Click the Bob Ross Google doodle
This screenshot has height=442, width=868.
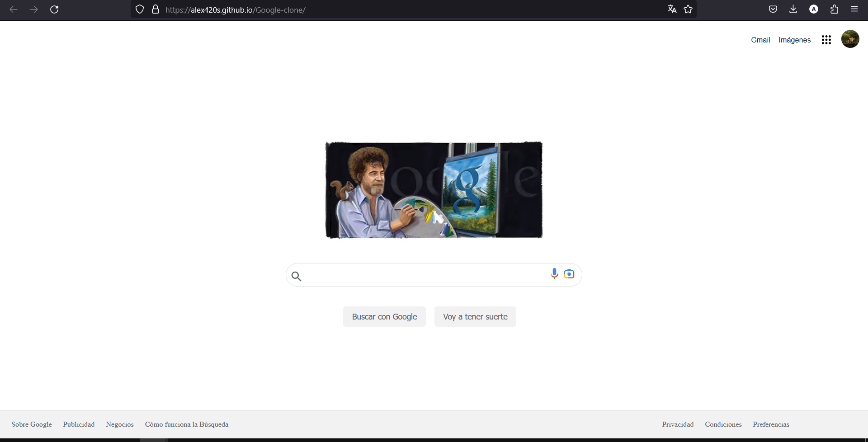tap(434, 190)
